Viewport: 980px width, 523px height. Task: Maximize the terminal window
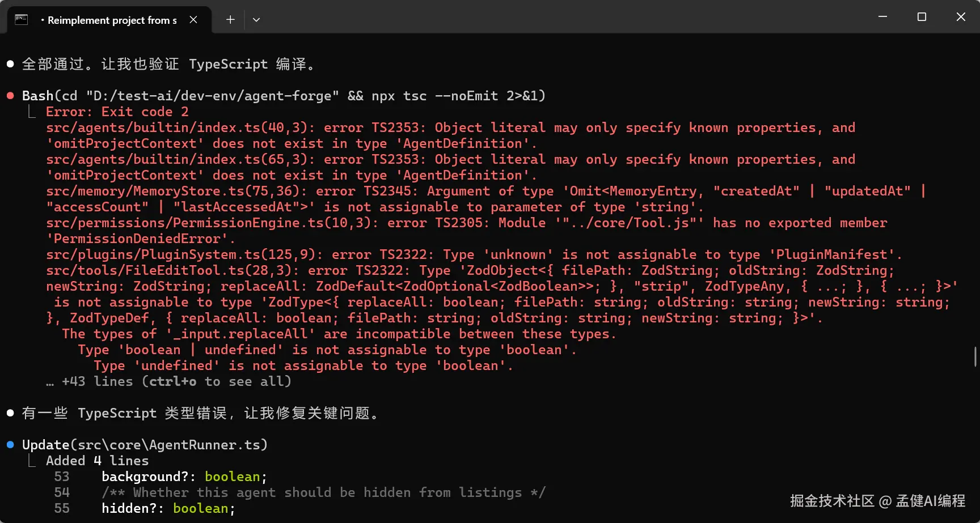pos(922,17)
